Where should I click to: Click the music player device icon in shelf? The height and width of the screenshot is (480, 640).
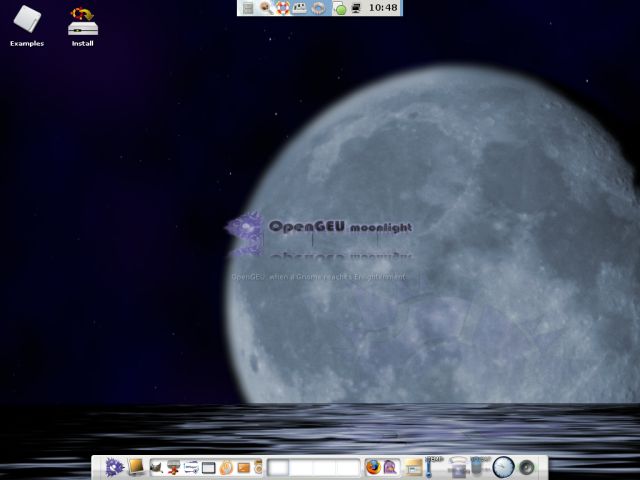(x=258, y=467)
